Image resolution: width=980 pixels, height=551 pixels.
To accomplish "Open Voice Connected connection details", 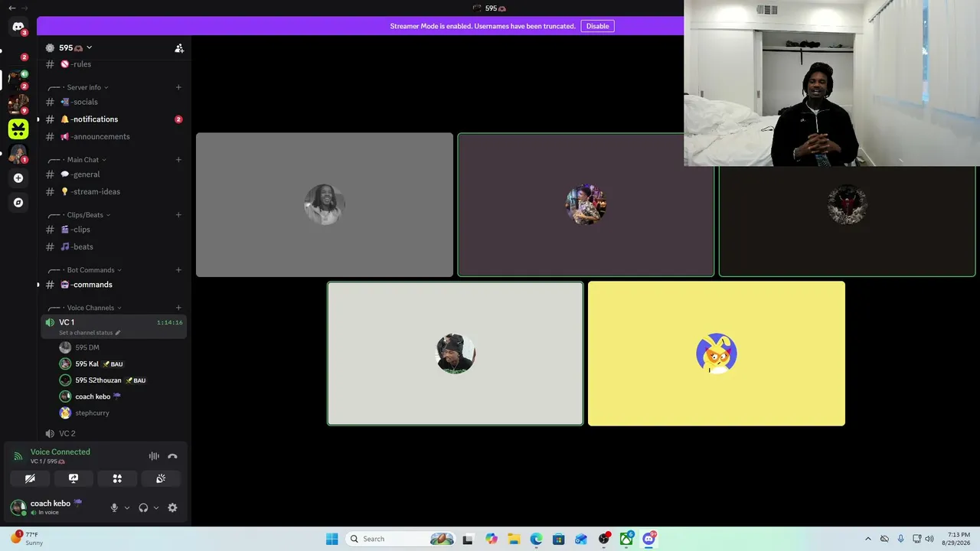I will pos(60,452).
